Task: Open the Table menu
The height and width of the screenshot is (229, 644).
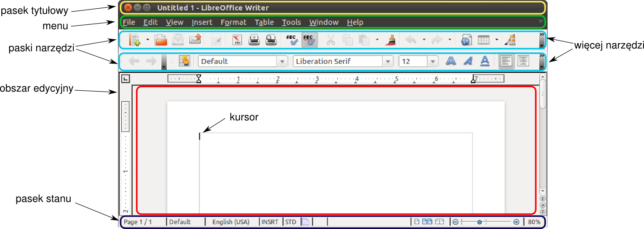Action: tap(264, 22)
